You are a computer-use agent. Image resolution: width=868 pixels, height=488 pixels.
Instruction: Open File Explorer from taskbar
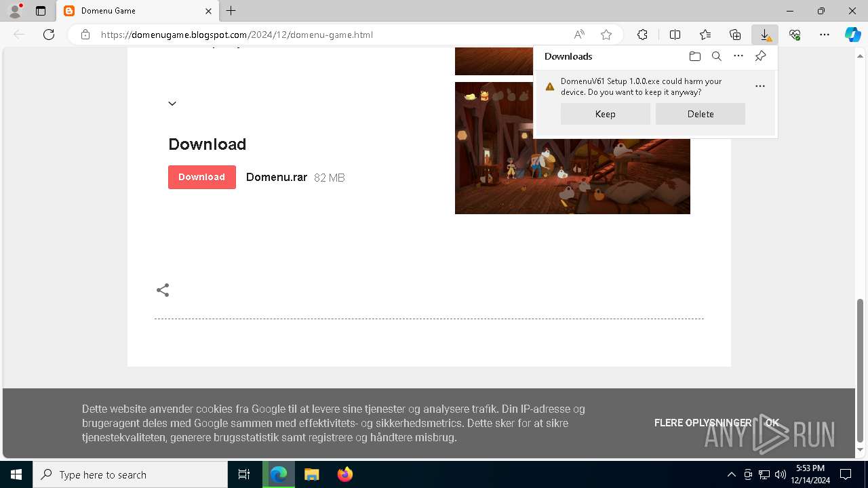(x=311, y=474)
